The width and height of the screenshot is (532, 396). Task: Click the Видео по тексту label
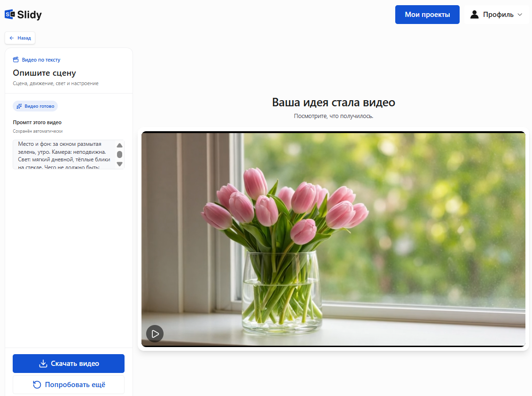41,60
